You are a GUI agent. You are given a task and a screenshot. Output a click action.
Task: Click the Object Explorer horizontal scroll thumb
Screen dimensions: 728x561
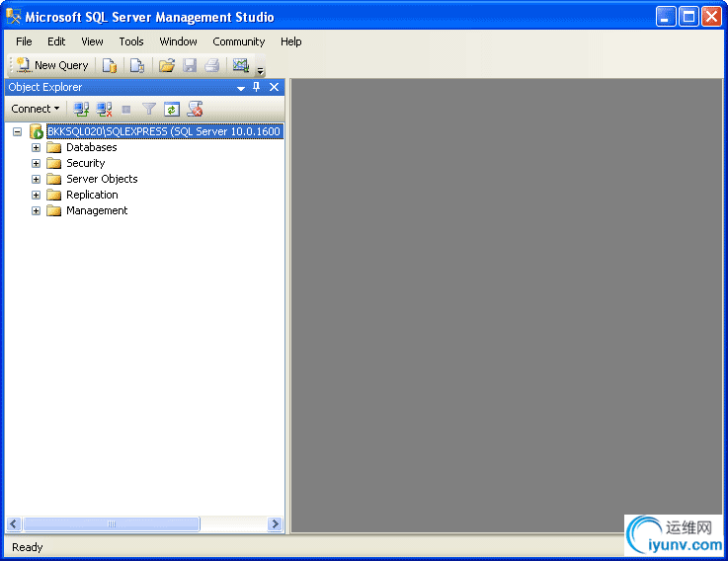point(112,524)
